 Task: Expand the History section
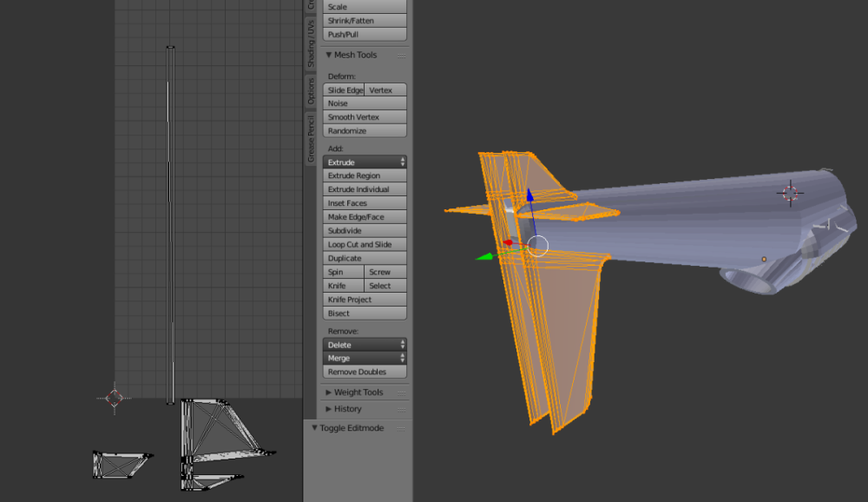coord(352,408)
